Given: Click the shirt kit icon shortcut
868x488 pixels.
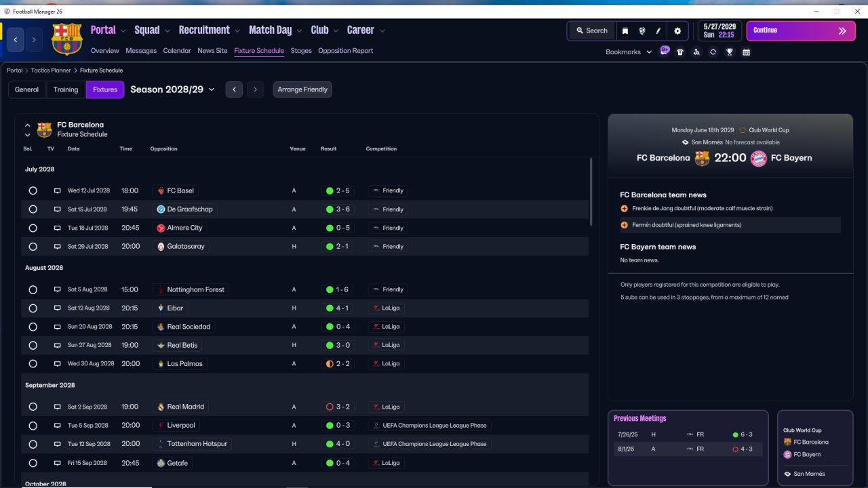Looking at the screenshot, I should [x=680, y=52].
